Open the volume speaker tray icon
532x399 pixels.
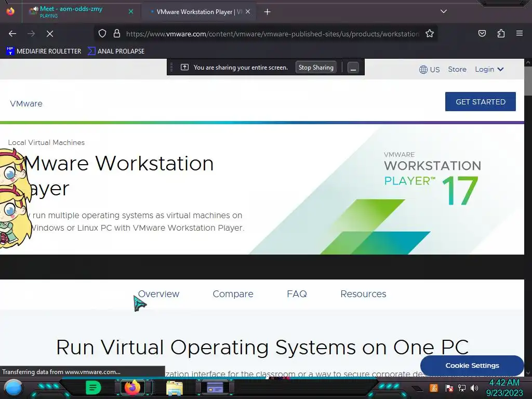[474, 388]
